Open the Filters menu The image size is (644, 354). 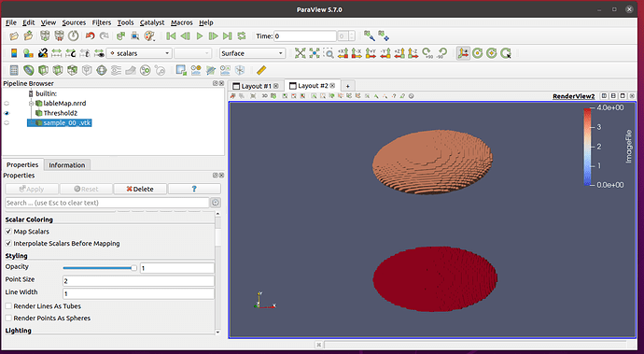102,22
